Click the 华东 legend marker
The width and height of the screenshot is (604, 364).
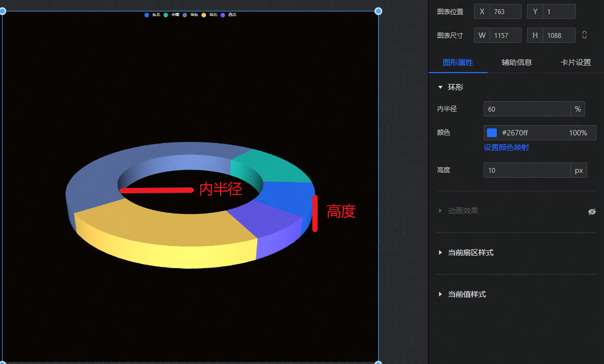tap(185, 15)
